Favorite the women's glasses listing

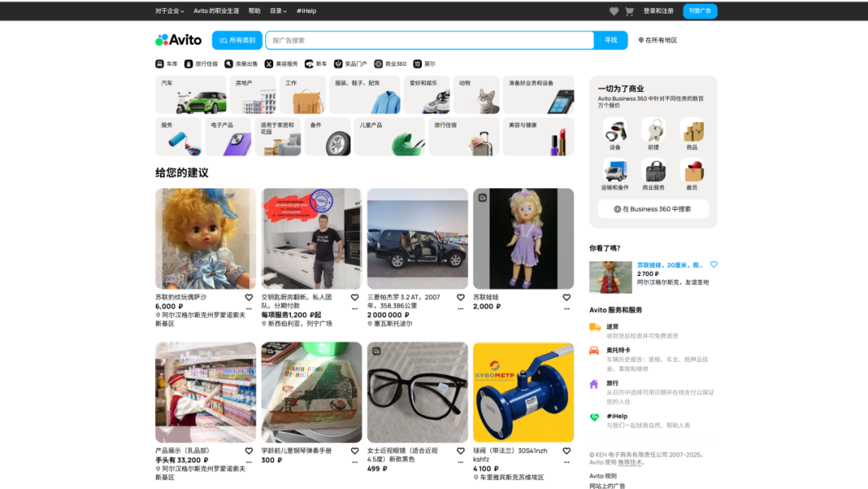461,450
